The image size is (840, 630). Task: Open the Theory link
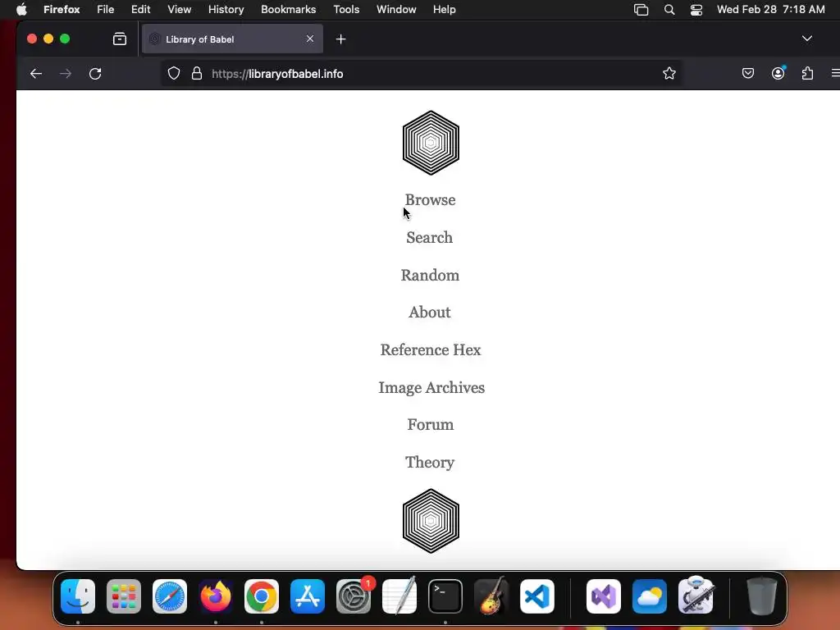430,463
